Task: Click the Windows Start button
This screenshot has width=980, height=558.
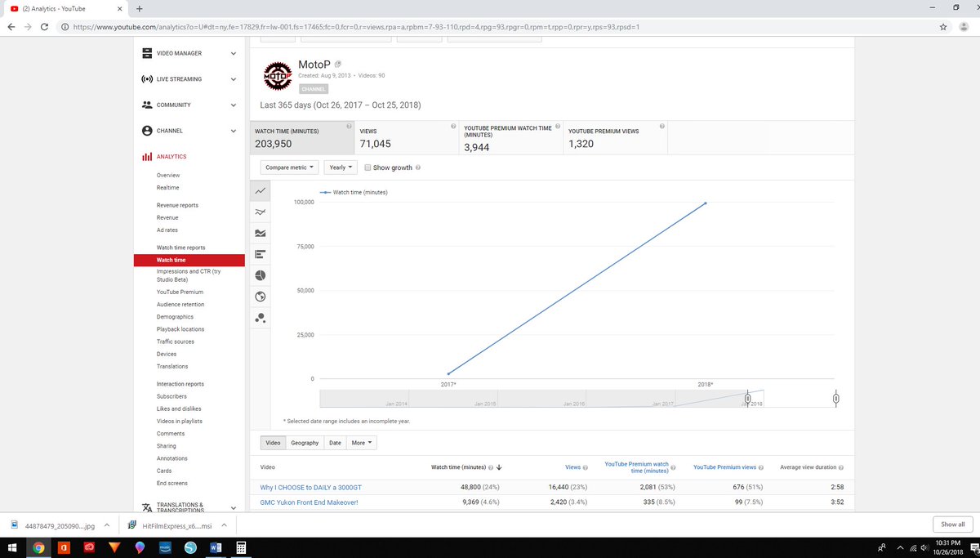Action: [12, 548]
